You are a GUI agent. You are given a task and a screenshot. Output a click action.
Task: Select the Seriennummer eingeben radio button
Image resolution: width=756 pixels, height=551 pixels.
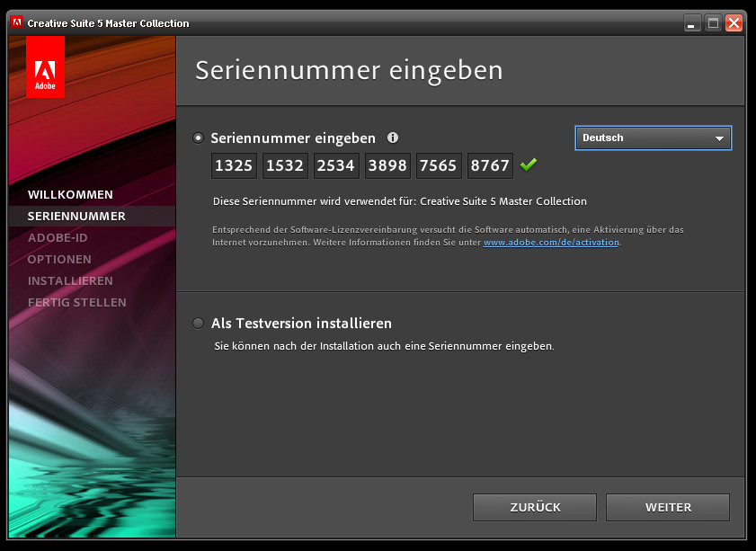click(198, 138)
